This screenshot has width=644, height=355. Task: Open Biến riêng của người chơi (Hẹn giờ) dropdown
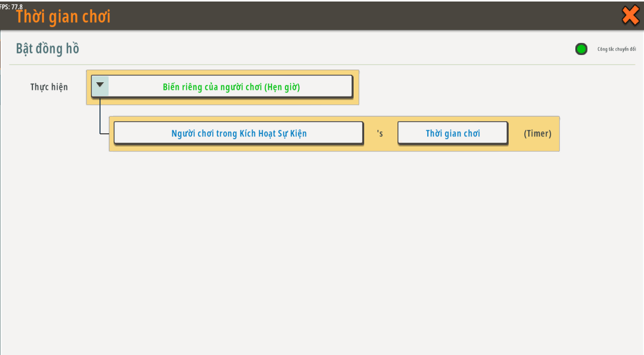[x=231, y=87]
